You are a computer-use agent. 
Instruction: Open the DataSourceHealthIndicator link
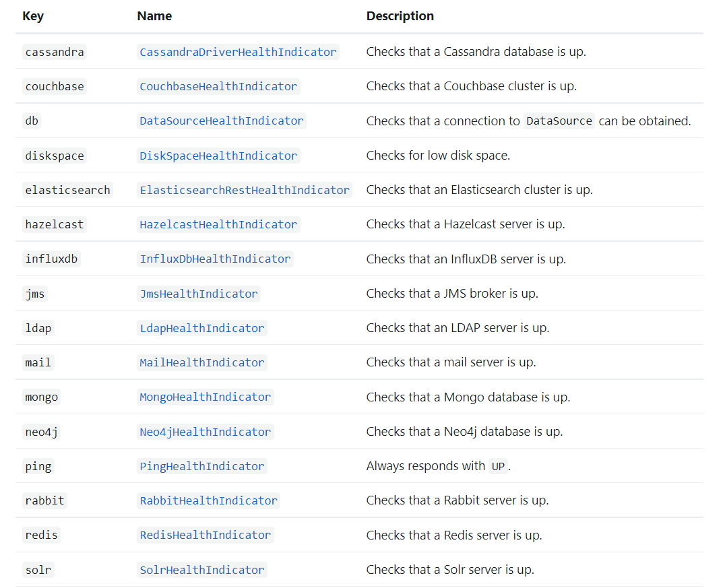pos(222,121)
